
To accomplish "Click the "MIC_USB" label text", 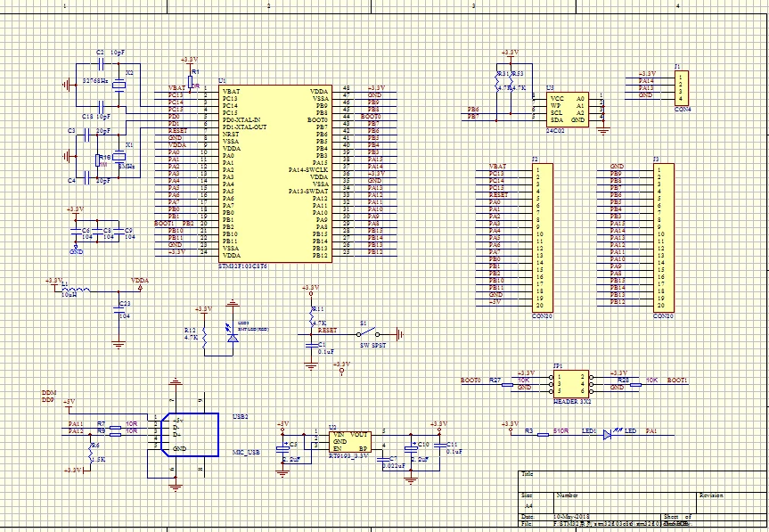I will coord(244,452).
